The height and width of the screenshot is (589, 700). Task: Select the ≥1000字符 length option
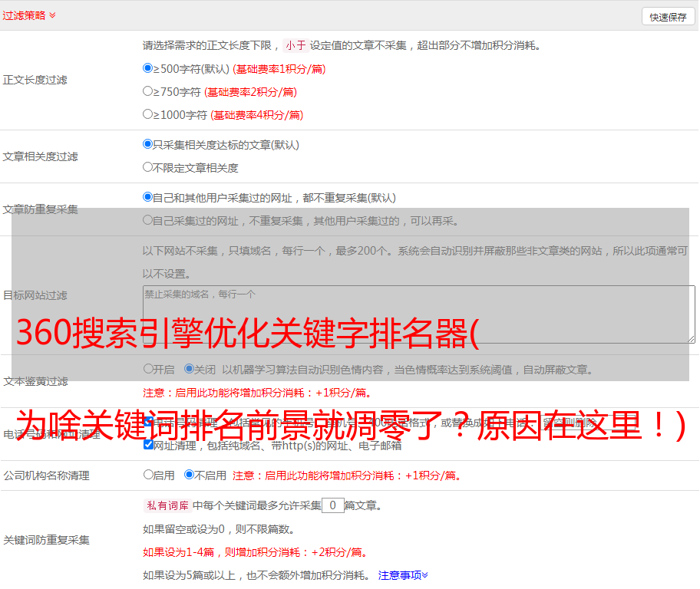click(148, 114)
